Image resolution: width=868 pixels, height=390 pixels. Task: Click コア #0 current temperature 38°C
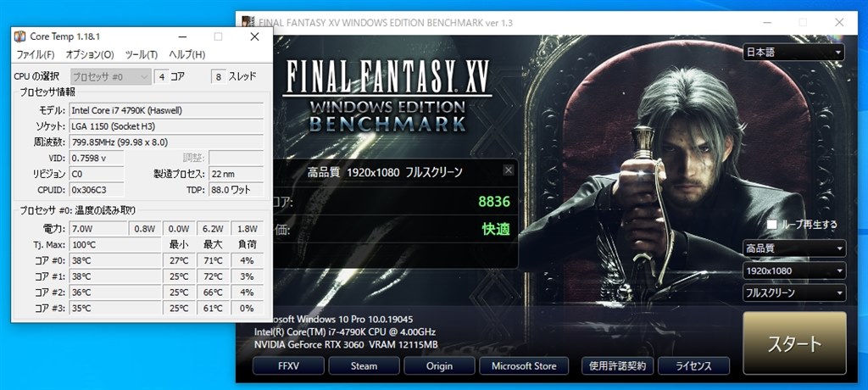115,260
